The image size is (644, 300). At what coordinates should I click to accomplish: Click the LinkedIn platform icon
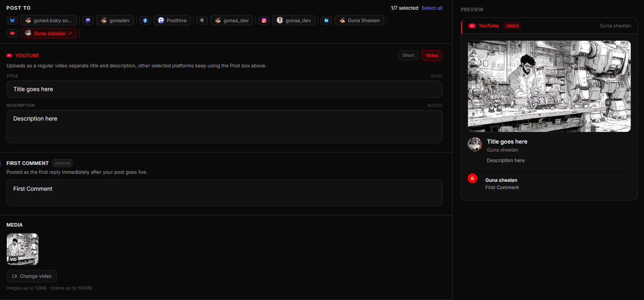(327, 21)
